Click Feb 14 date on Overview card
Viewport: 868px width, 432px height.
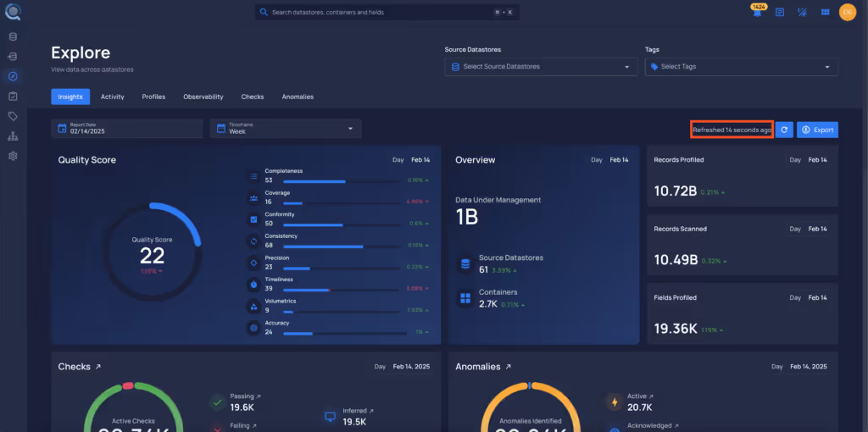pyautogui.click(x=619, y=160)
